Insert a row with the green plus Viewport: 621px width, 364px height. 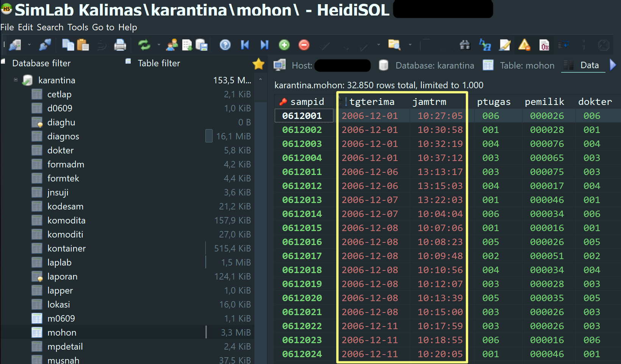(284, 45)
